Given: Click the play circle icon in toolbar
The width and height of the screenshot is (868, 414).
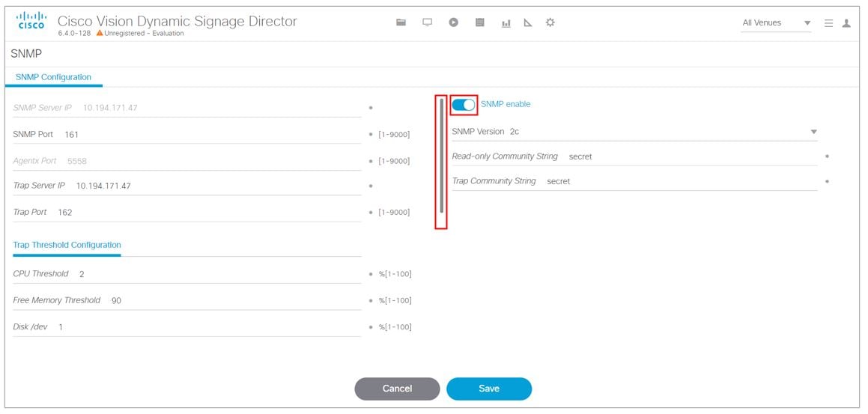Looking at the screenshot, I should [x=453, y=22].
